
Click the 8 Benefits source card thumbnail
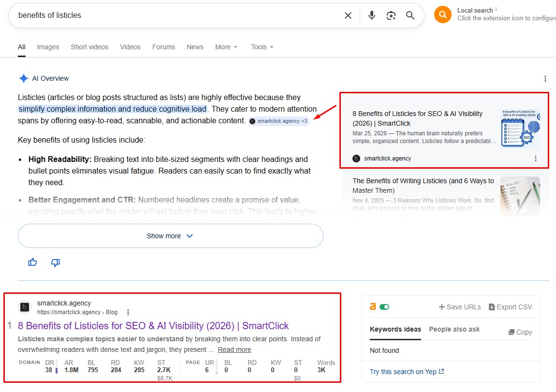[520, 128]
